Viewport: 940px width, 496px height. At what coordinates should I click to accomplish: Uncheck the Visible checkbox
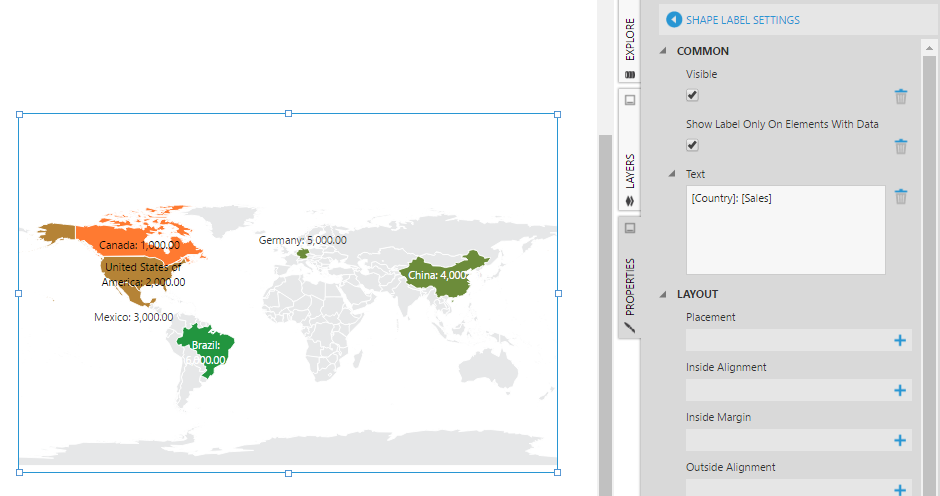[693, 96]
